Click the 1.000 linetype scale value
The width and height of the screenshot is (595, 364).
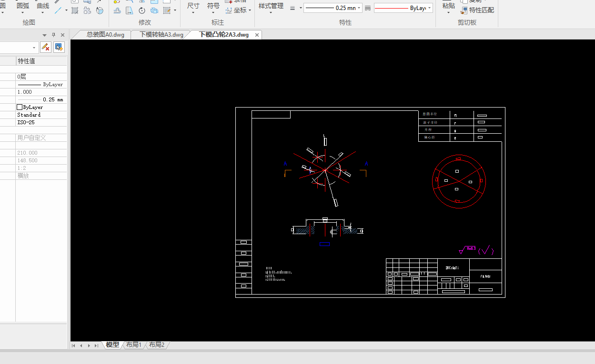click(x=41, y=92)
